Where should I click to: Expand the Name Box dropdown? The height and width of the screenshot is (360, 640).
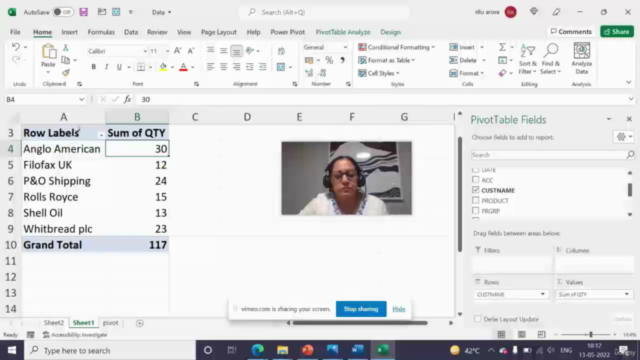coord(81,99)
